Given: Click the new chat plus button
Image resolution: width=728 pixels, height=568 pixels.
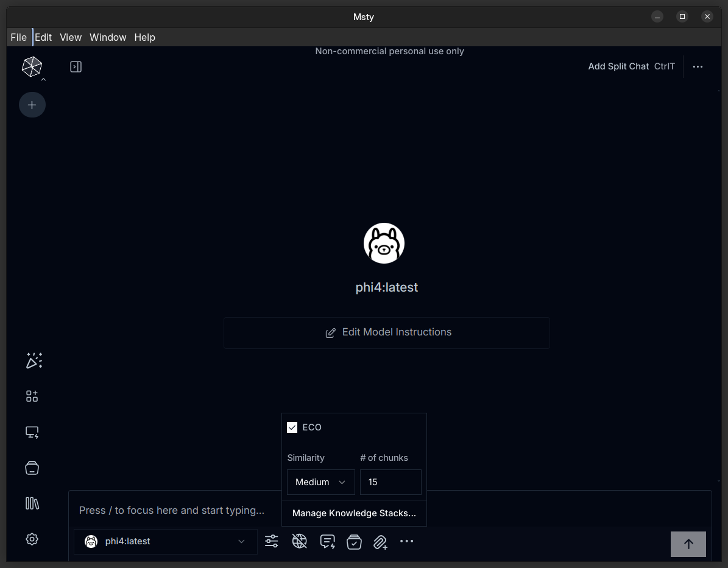Looking at the screenshot, I should click(32, 105).
